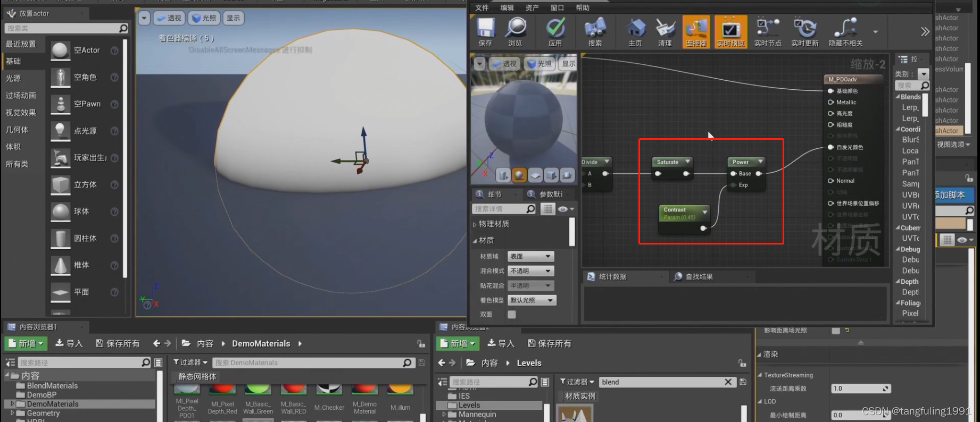This screenshot has height=422, width=980.
Task: Toggle the 影响距离场光照 checkbox
Action: (836, 330)
